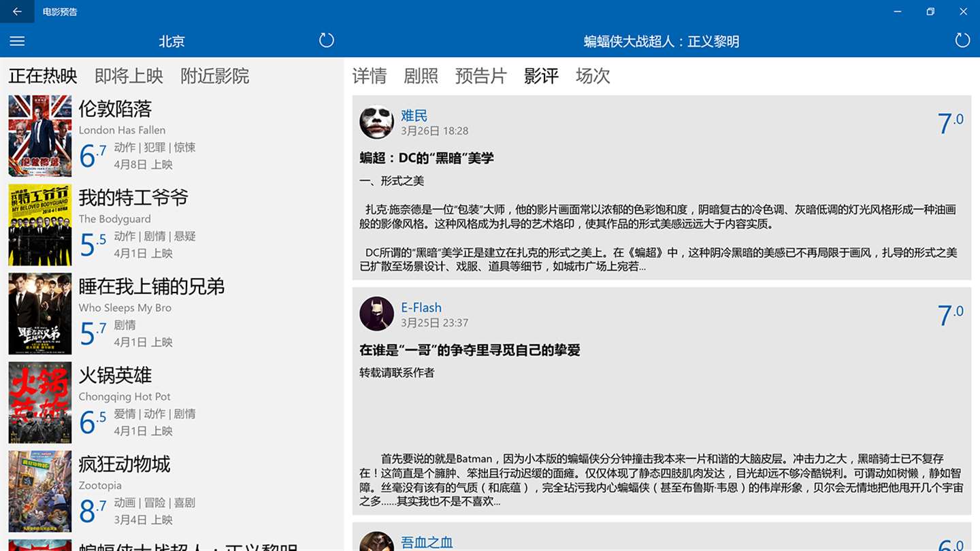Screen dimensions: 980x551
Task: Click the review timestamp 3月25日 23:37
Action: tap(434, 322)
